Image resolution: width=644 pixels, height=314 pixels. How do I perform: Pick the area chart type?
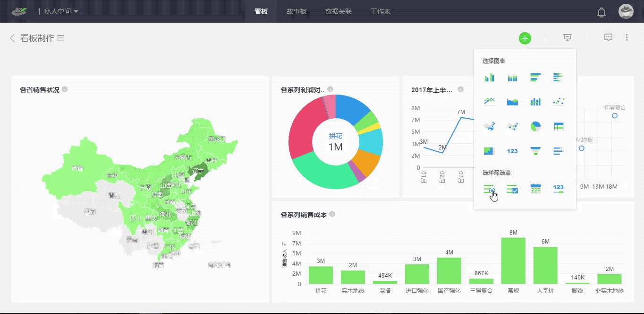click(x=512, y=101)
